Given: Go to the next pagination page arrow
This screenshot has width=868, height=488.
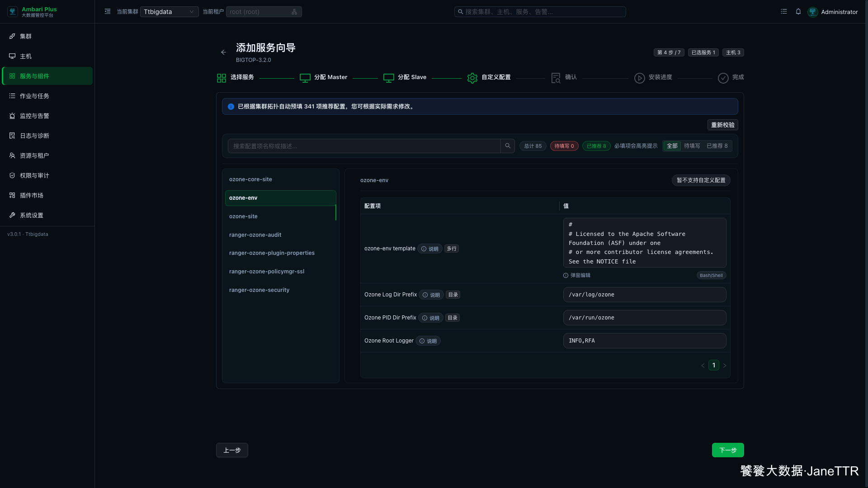Looking at the screenshot, I should [x=725, y=366].
